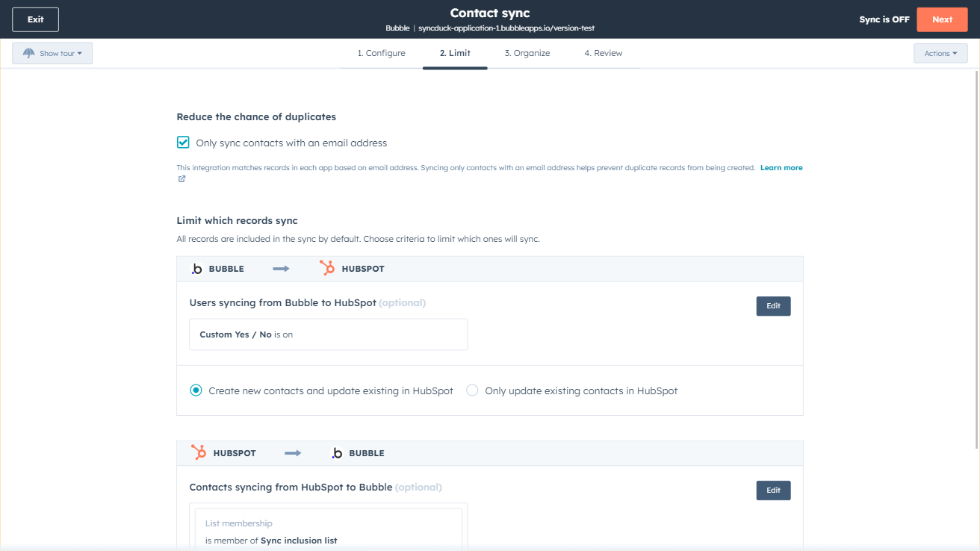The height and width of the screenshot is (551, 980).
Task: Click the arrow between HubSpot and Bubble
Action: (x=293, y=453)
